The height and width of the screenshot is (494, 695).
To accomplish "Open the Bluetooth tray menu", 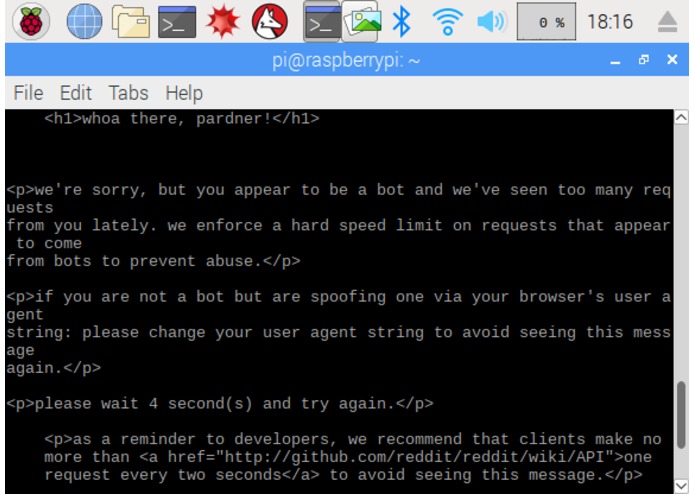I will coord(402,21).
